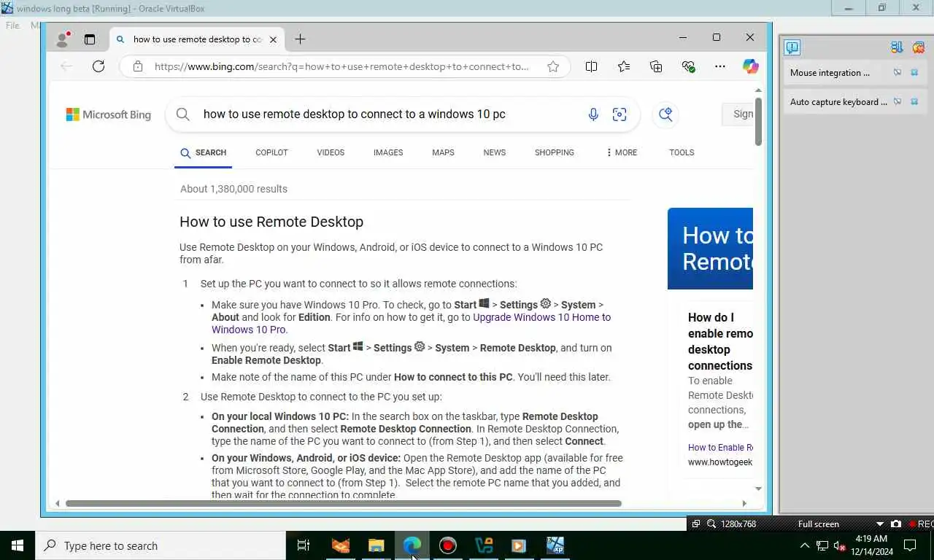Open Edge Settings and more menu
Viewport: 934px width, 560px height.
coord(720,66)
